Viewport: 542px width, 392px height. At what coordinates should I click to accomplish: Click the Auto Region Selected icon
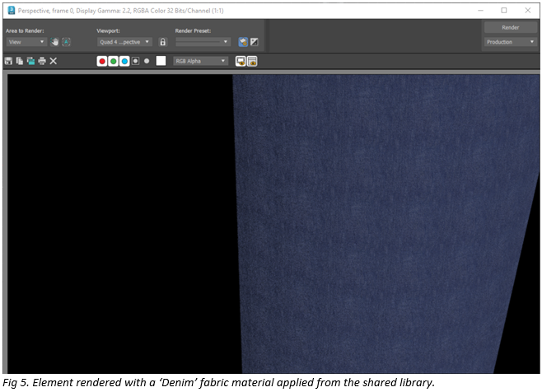[66, 42]
